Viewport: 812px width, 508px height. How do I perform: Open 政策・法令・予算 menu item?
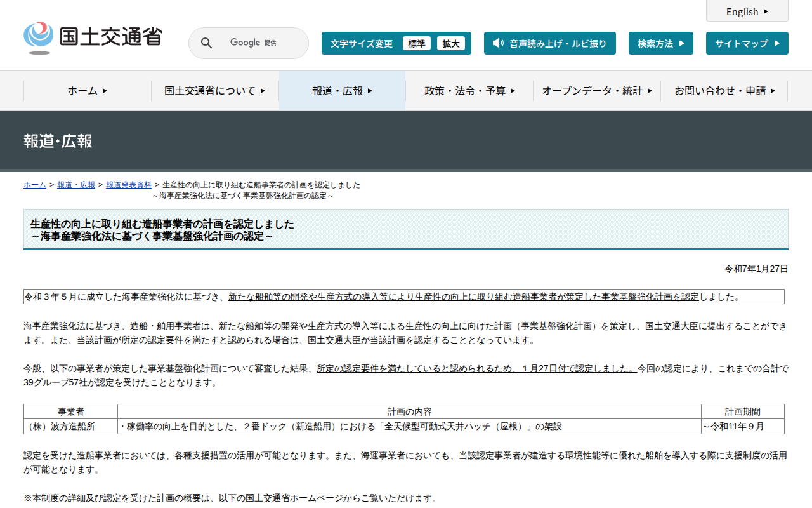pyautogui.click(x=469, y=91)
